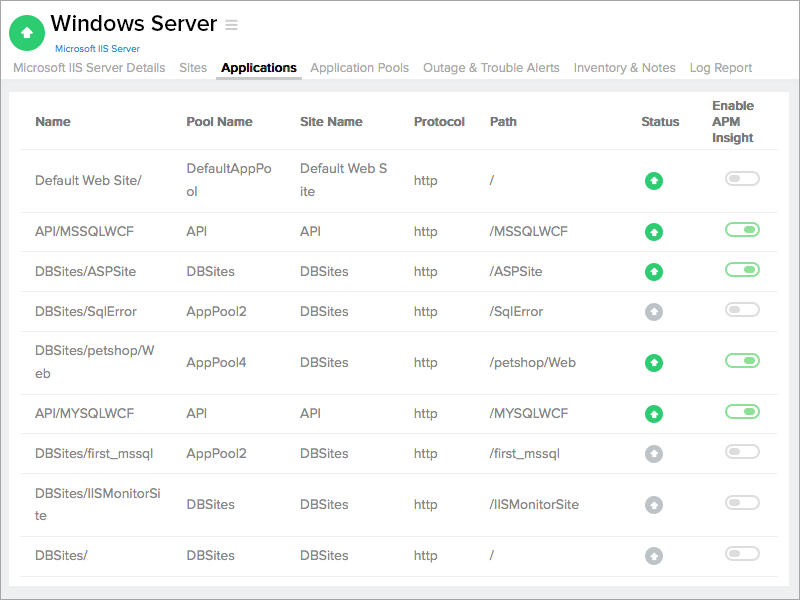800x600 pixels.
Task: Click the gray status icon for DBSites/SqlError
Action: coord(654,312)
